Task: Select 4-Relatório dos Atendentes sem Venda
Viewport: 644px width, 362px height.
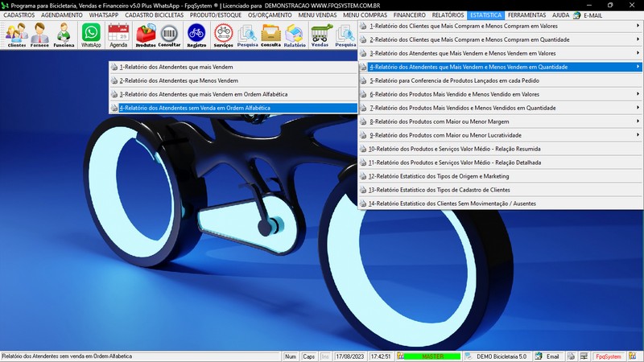Action: click(233, 108)
